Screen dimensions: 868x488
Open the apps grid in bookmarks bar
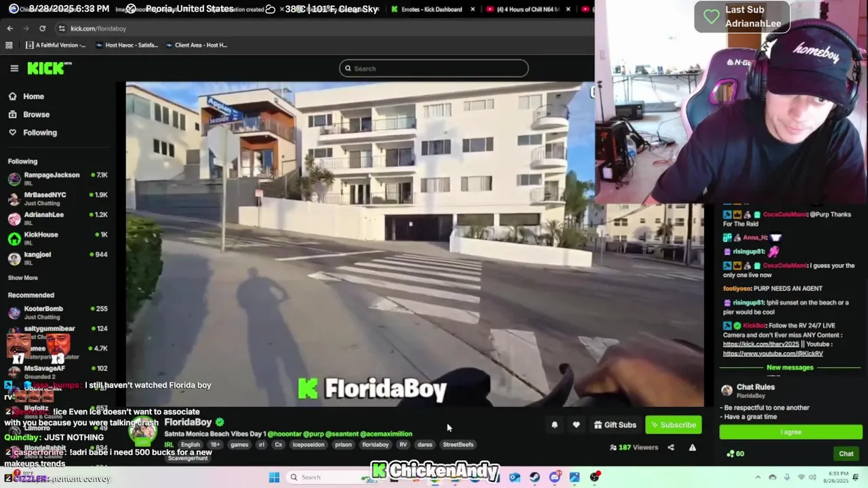[9, 45]
